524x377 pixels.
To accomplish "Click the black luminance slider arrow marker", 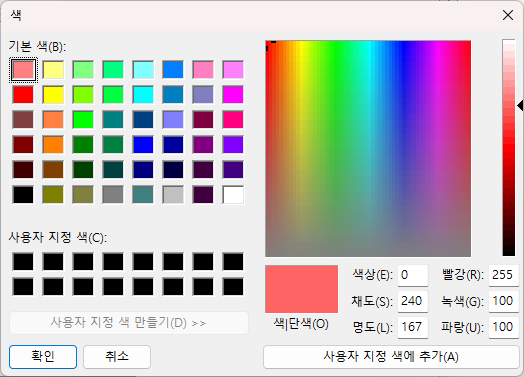I will tap(520, 106).
